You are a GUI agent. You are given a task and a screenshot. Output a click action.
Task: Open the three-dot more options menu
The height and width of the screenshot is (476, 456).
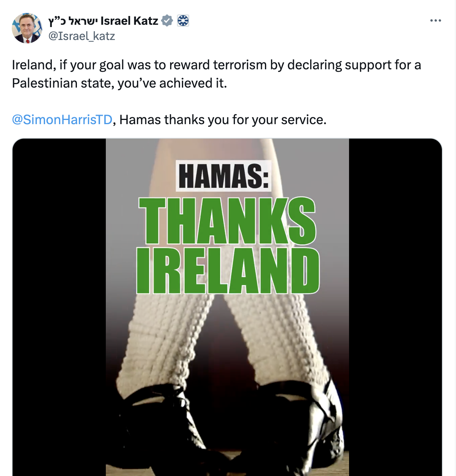[x=435, y=21]
